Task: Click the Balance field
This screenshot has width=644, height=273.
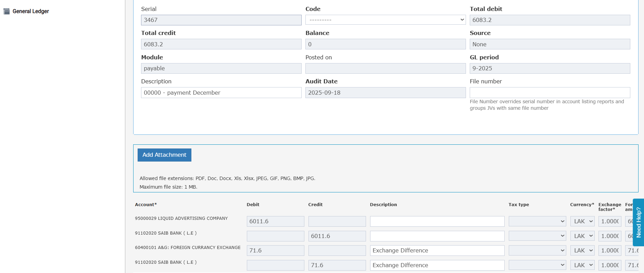Action: (x=386, y=44)
